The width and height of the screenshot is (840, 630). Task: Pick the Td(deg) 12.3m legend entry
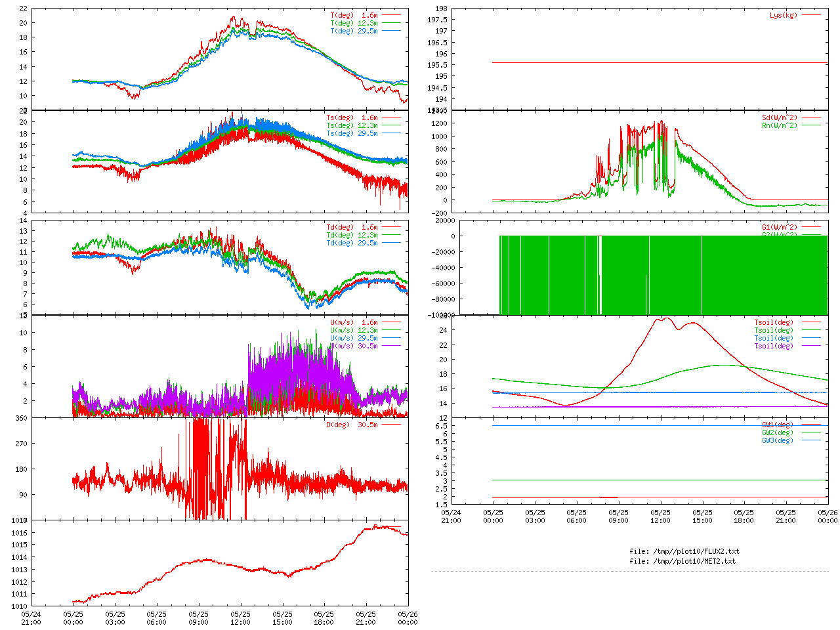click(x=352, y=236)
